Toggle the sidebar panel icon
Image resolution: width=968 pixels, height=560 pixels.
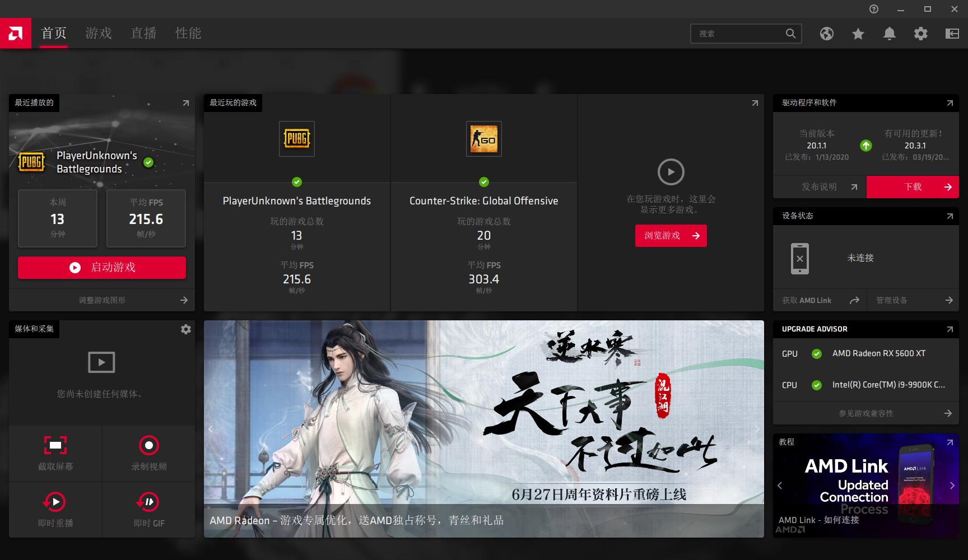pos(952,34)
